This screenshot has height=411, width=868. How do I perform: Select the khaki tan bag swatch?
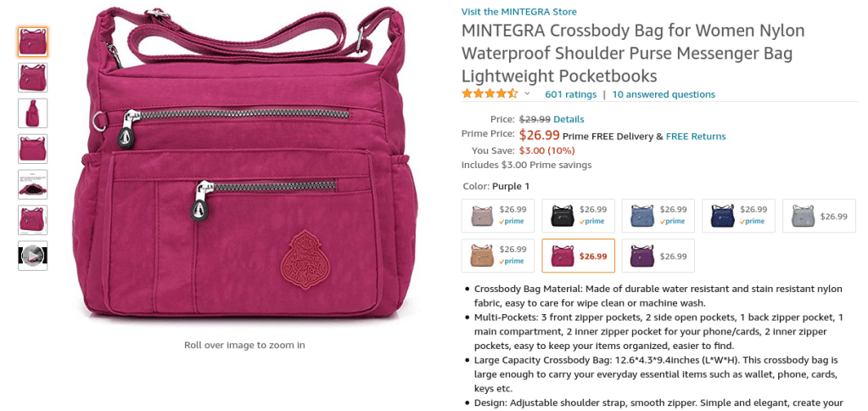[x=498, y=256]
